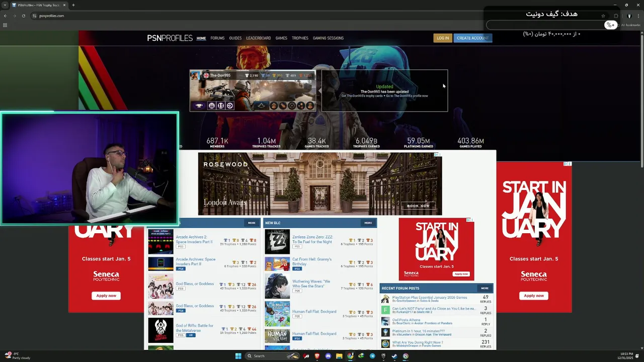This screenshot has width=644, height=362.
Task: Close the PSNProfiles browser tab
Action: pyautogui.click(x=64, y=5)
